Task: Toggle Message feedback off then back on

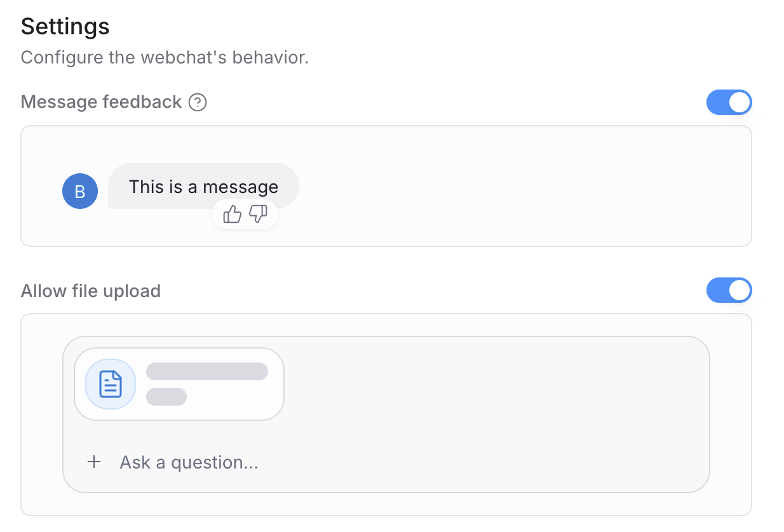Action: coord(729,102)
